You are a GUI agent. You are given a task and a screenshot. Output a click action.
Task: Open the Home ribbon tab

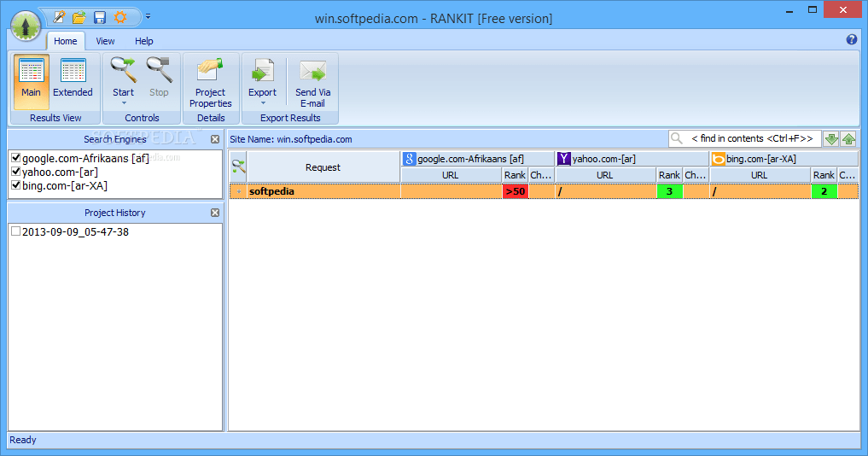pyautogui.click(x=66, y=41)
